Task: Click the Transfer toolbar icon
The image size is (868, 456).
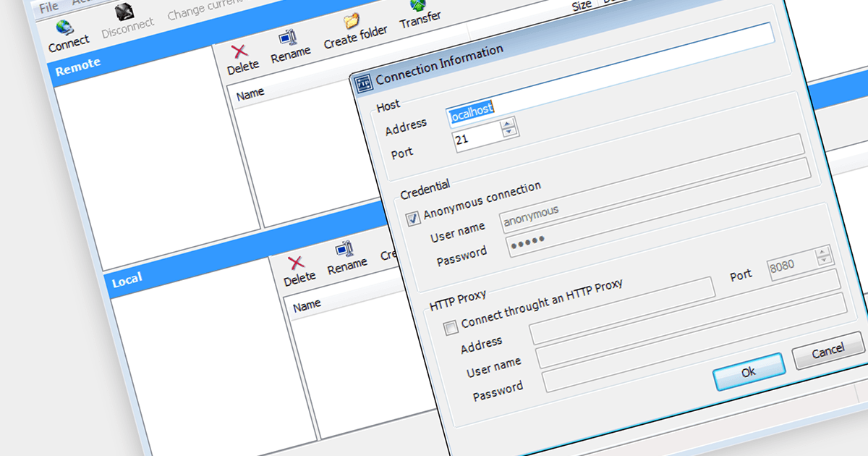Action: [x=418, y=6]
